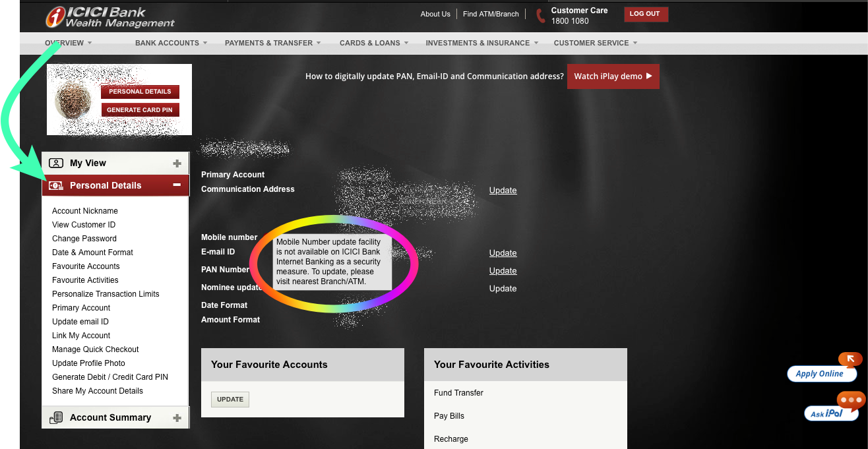This screenshot has height=449, width=868.
Task: Click the orange chat bubble above Ask iPal
Action: (851, 400)
